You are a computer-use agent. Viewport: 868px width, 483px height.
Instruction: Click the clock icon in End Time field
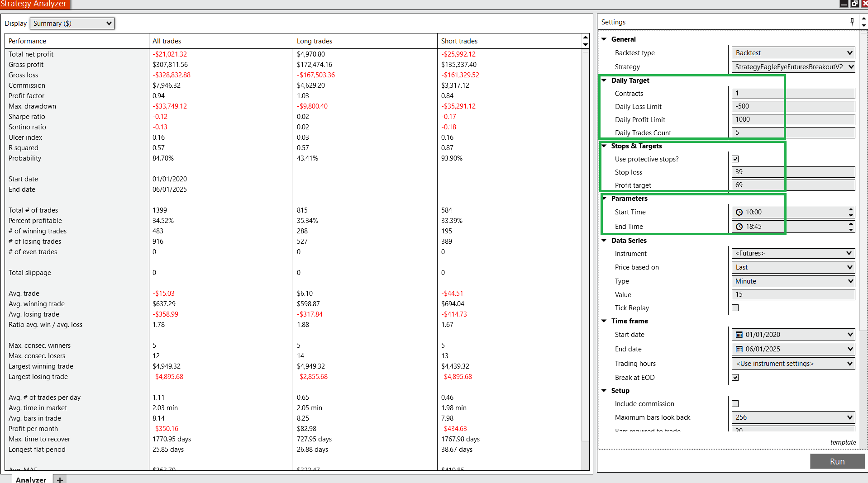pos(739,227)
